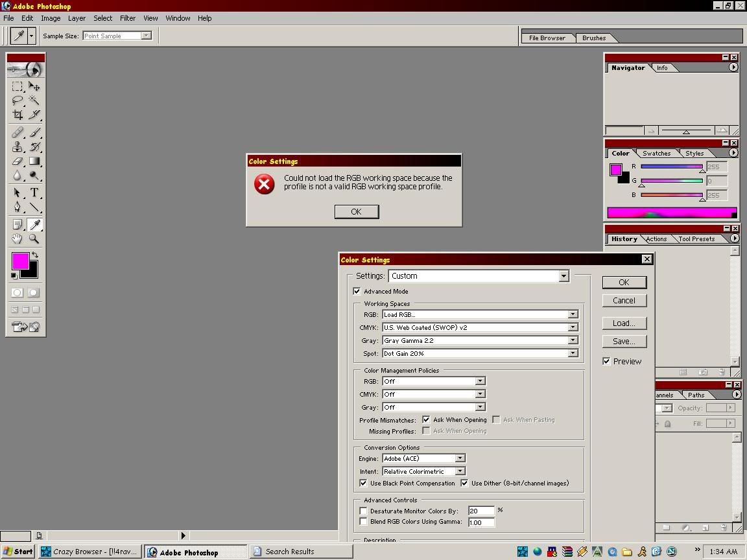
Task: Select the Blur tool
Action: click(18, 175)
